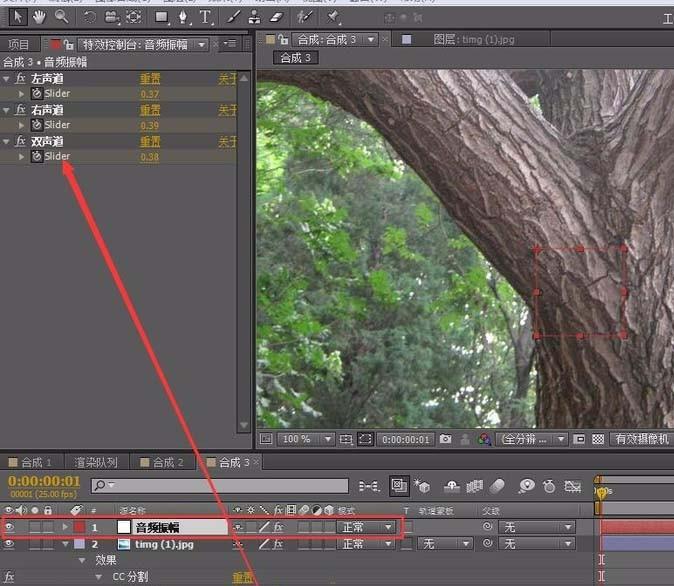Click the timeline search field
This screenshot has width=674, height=586.
coord(220,486)
